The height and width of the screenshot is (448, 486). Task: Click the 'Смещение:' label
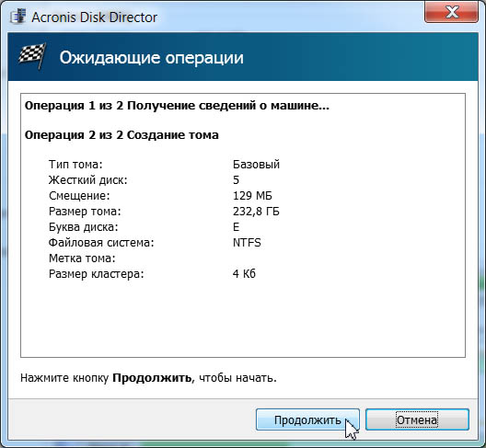point(79,196)
